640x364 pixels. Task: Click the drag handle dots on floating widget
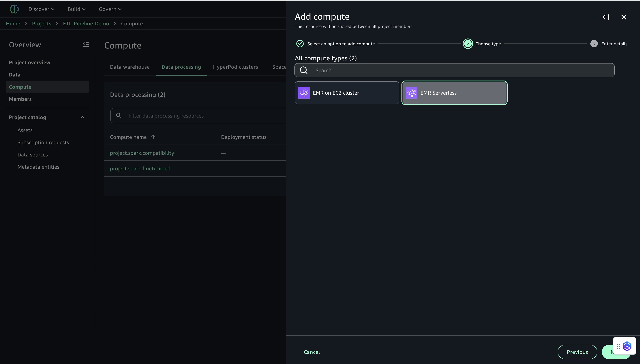click(x=618, y=346)
